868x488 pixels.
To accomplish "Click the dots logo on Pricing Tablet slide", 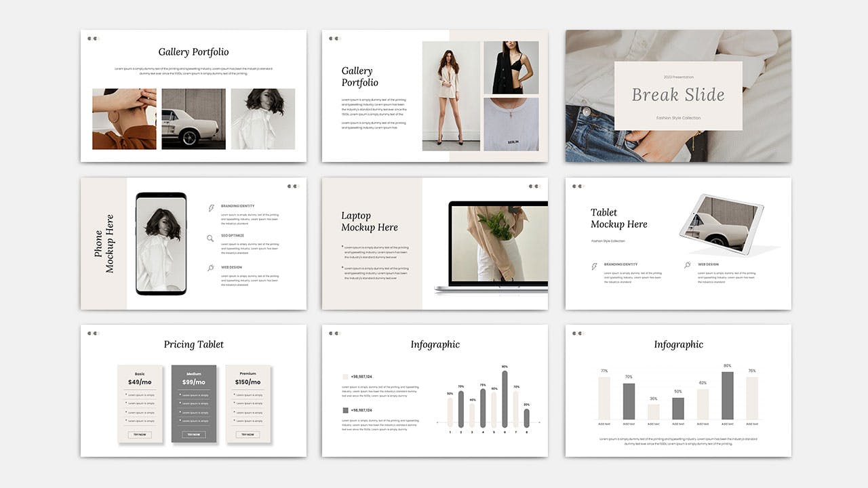I will [x=93, y=333].
